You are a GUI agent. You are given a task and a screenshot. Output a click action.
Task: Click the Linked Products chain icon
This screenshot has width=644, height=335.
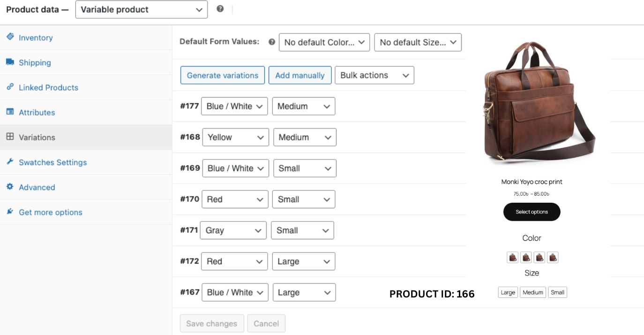10,87
